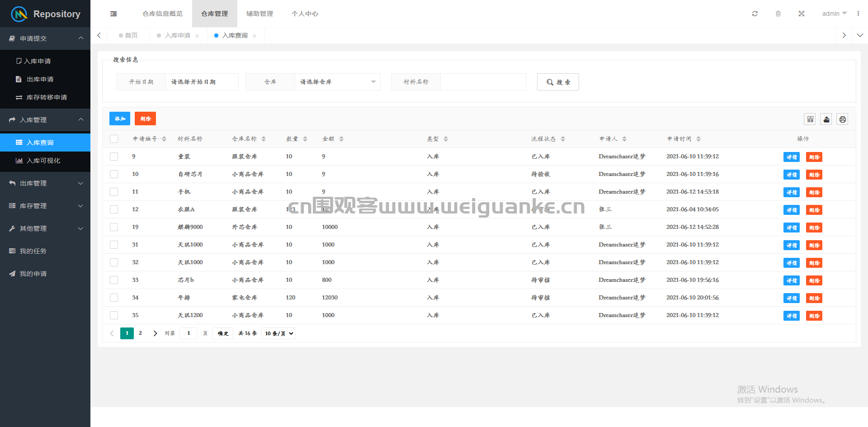
Task: Go to next page arrow in pagination
Action: coord(155,333)
